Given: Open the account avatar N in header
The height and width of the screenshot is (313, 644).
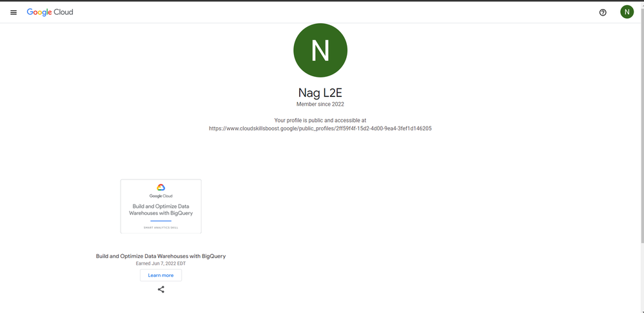Looking at the screenshot, I should [627, 12].
